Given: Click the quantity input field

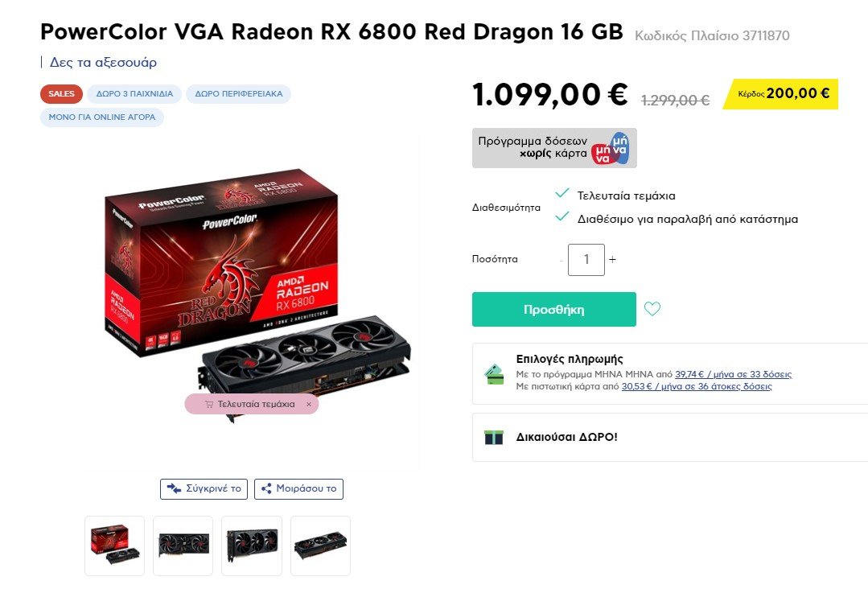Looking at the screenshot, I should [x=586, y=259].
